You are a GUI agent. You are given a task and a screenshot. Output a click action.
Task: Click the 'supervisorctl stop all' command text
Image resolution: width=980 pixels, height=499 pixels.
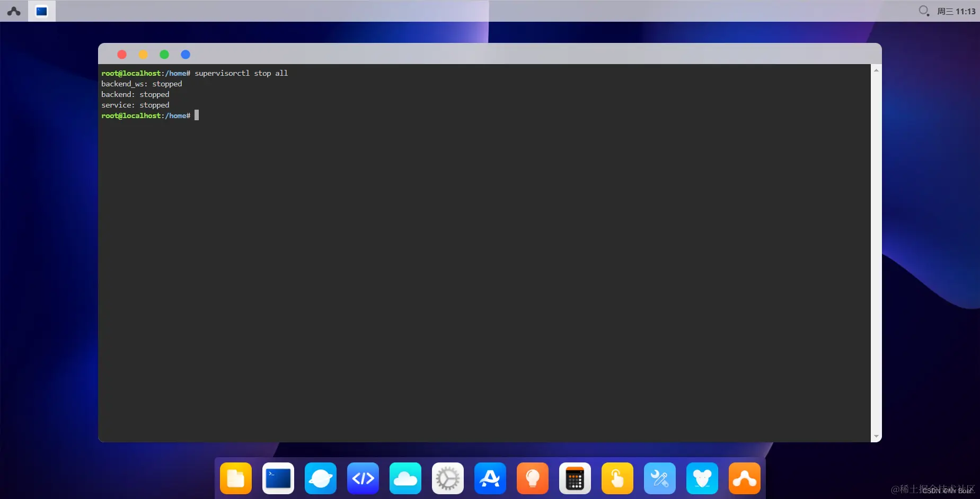pos(241,73)
